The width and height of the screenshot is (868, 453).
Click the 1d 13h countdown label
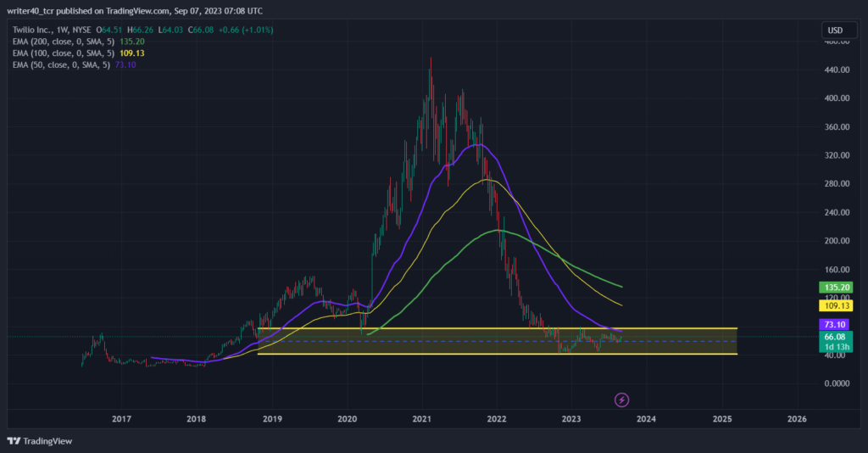click(x=836, y=347)
